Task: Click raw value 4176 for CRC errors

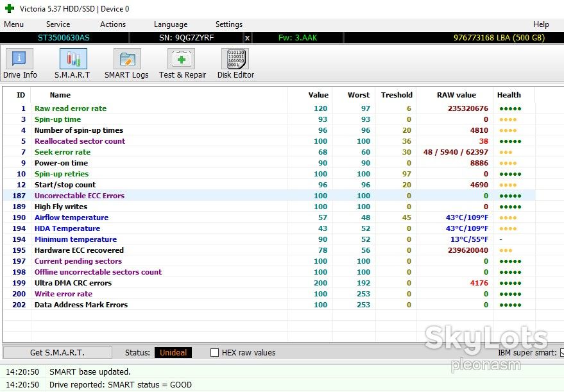Action: [x=479, y=283]
